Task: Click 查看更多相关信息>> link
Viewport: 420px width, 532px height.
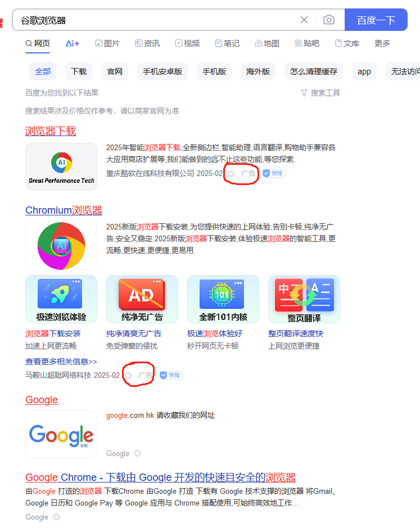Action: pos(61,362)
